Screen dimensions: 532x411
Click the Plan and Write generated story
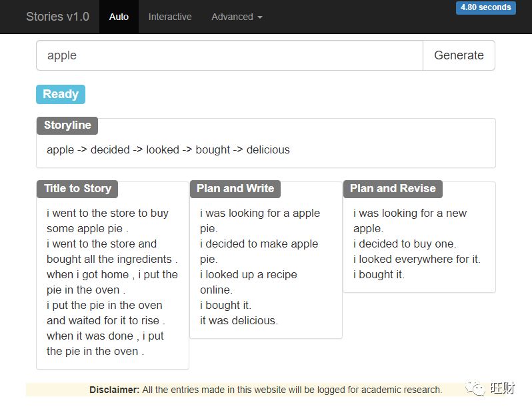(x=265, y=267)
